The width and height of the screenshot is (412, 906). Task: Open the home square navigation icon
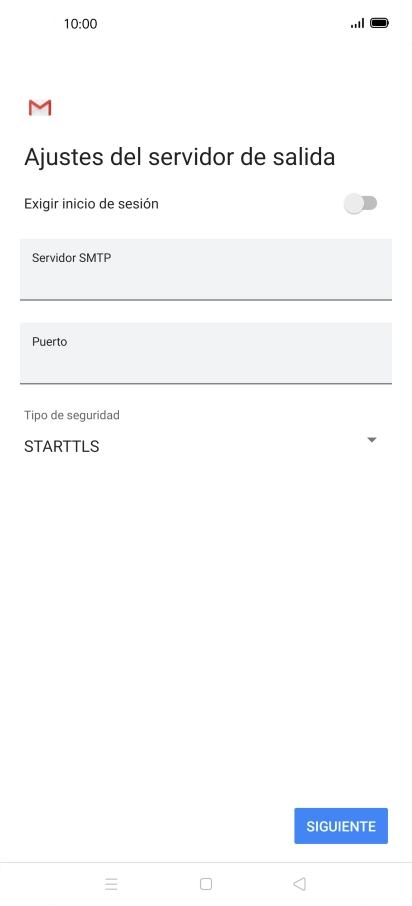[x=206, y=883]
